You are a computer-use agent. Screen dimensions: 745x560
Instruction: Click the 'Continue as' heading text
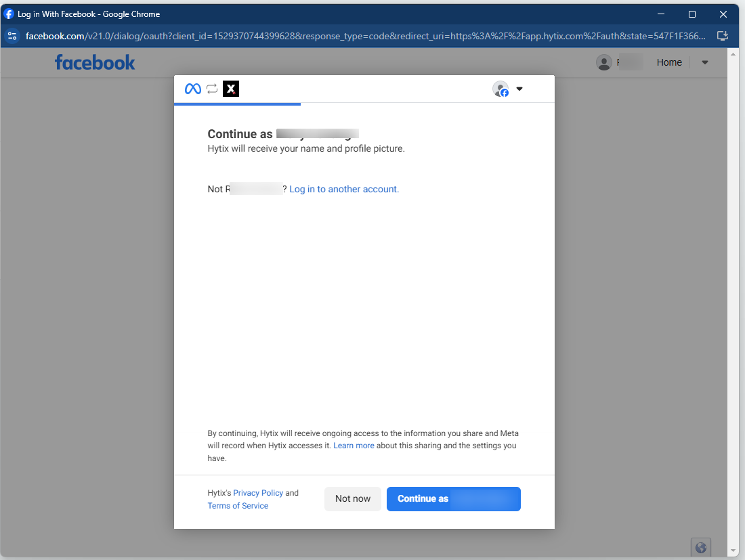click(x=240, y=134)
